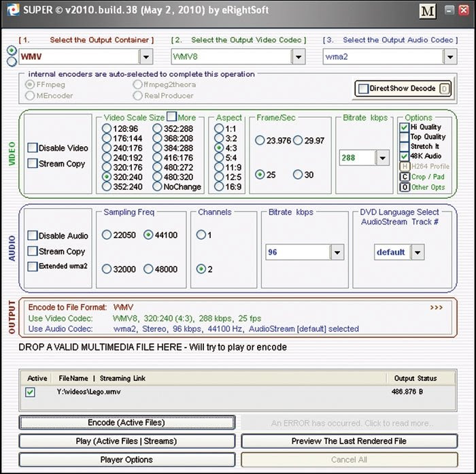Click the >>> arrows in Output panel
The width and height of the screenshot is (476, 474).
[x=437, y=307]
